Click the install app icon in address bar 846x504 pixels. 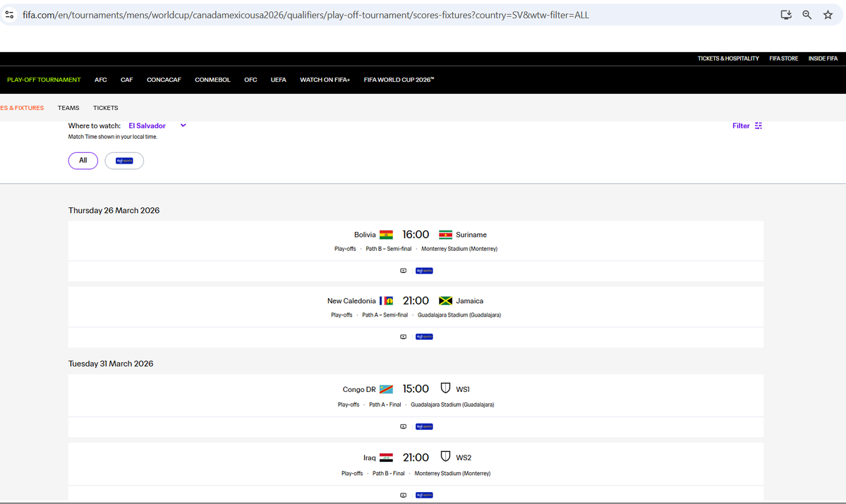pyautogui.click(x=786, y=15)
